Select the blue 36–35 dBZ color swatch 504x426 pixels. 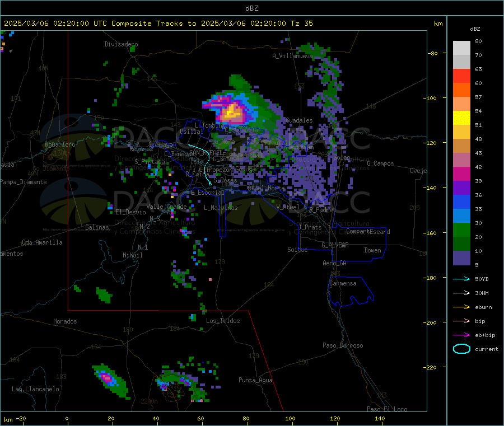click(x=461, y=202)
